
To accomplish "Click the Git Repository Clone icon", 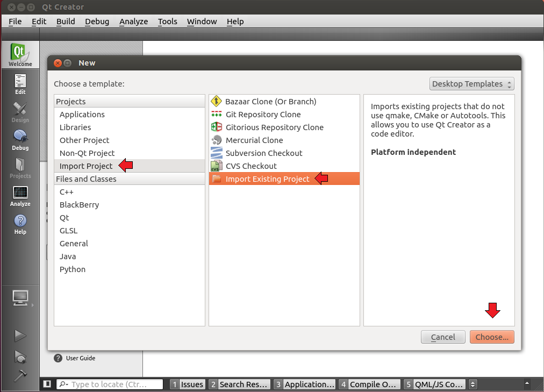I will point(217,114).
